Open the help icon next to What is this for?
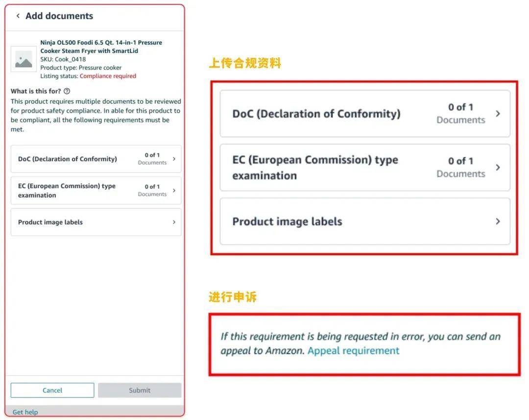The width and height of the screenshot is (529, 420). coord(67,91)
